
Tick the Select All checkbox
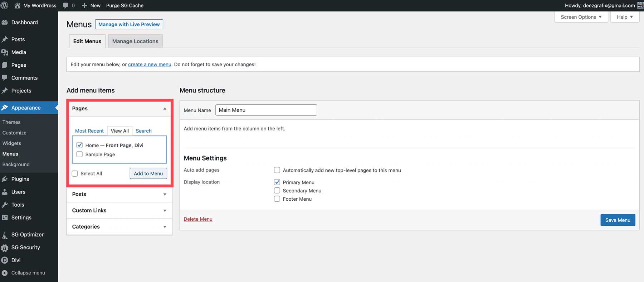pyautogui.click(x=75, y=173)
